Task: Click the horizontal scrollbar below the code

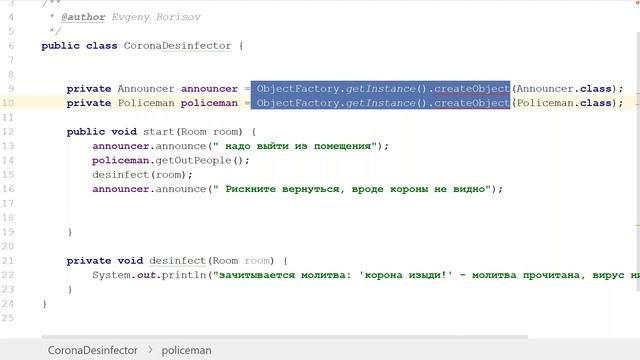Action: click(284, 337)
